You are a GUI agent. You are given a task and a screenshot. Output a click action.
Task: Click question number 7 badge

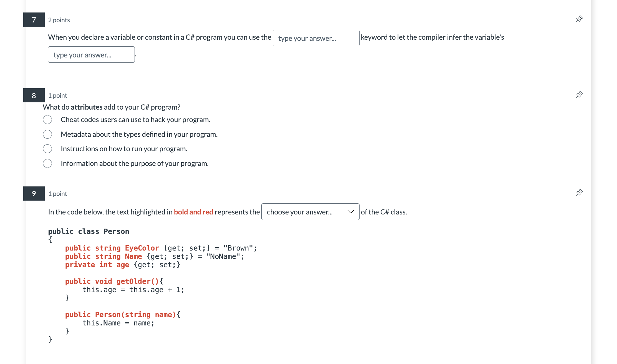(x=34, y=20)
